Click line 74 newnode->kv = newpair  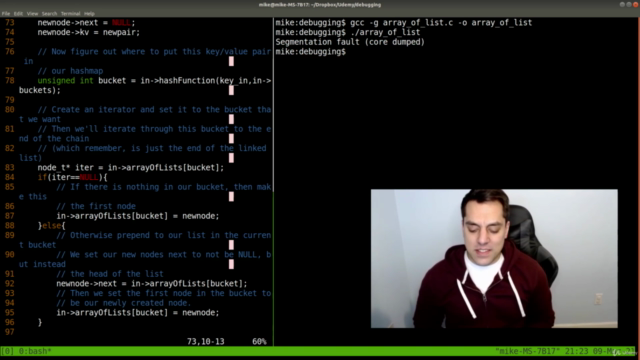coord(89,32)
